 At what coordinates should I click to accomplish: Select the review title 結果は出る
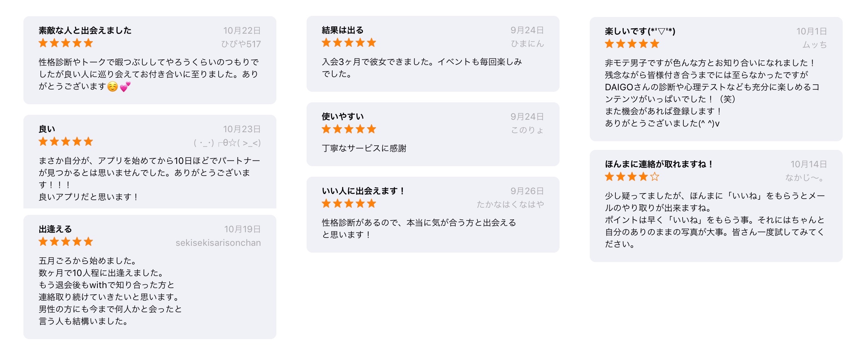click(x=342, y=30)
